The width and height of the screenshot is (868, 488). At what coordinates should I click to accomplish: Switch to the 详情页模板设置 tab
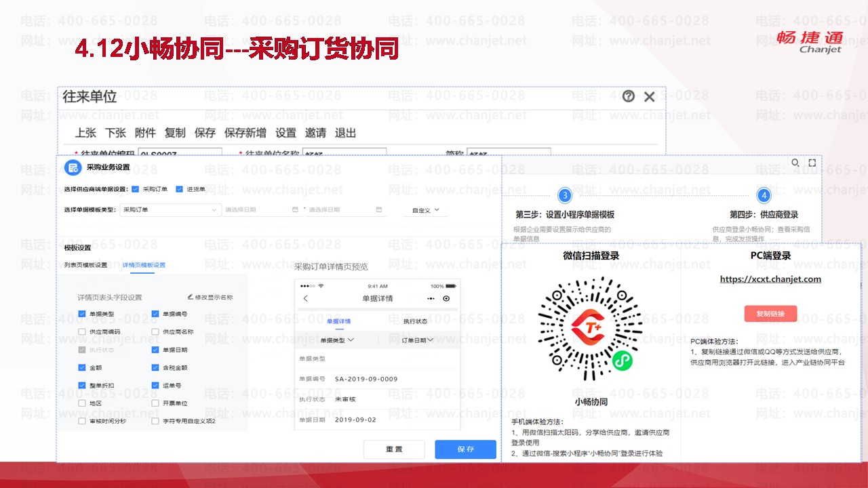coord(144,265)
